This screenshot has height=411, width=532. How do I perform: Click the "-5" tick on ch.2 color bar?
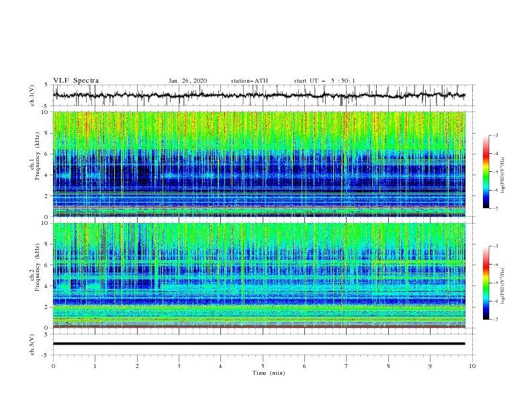coord(495,283)
